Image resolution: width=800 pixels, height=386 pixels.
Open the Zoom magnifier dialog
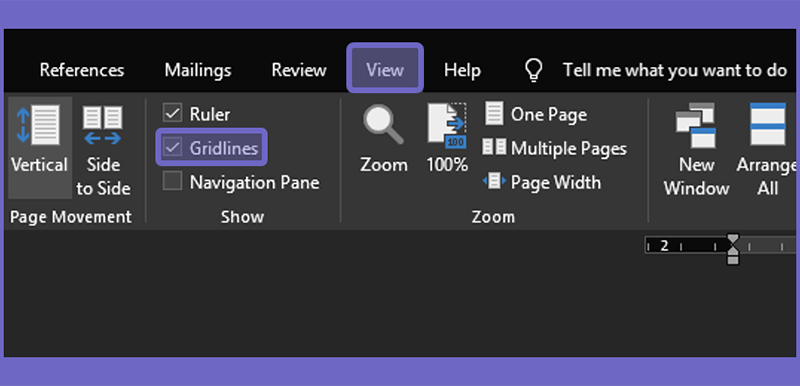coord(383,125)
